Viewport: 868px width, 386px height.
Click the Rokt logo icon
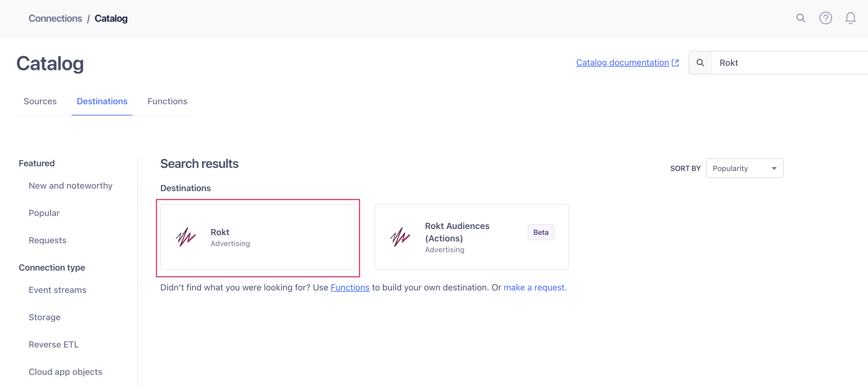(186, 237)
